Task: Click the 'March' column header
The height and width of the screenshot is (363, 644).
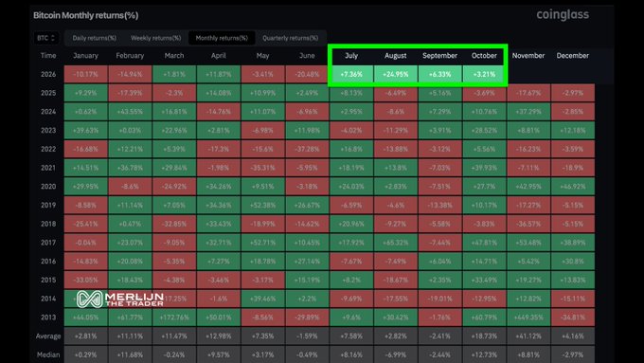Action: [x=174, y=56]
